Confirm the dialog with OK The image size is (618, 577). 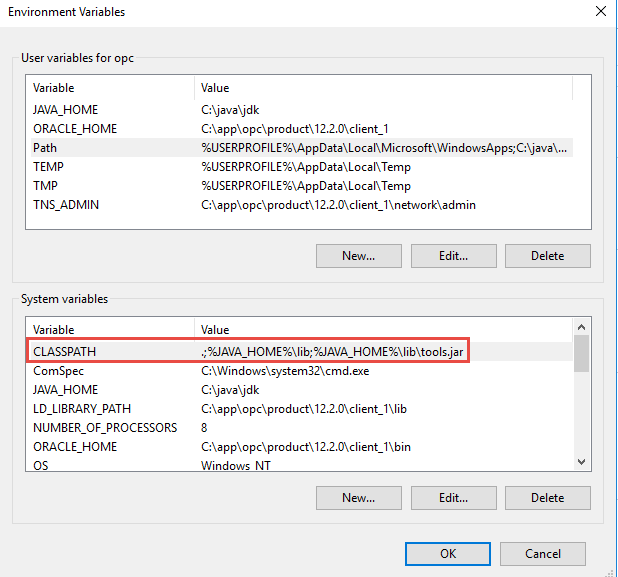[x=447, y=553]
